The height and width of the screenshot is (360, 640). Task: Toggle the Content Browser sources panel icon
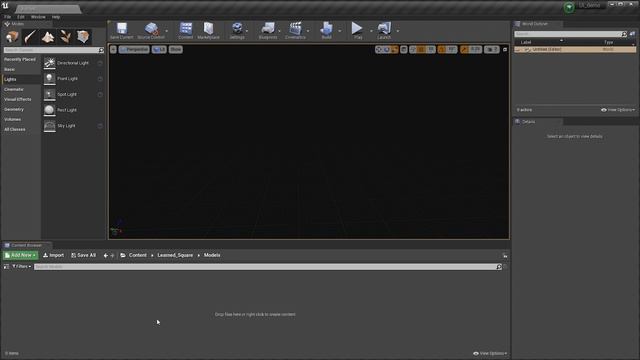pos(6,267)
